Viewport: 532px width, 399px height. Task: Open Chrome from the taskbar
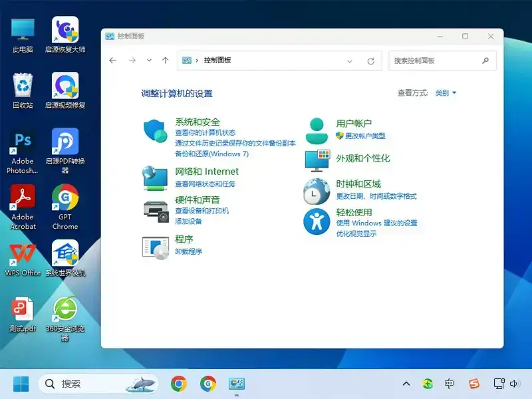[x=180, y=384]
